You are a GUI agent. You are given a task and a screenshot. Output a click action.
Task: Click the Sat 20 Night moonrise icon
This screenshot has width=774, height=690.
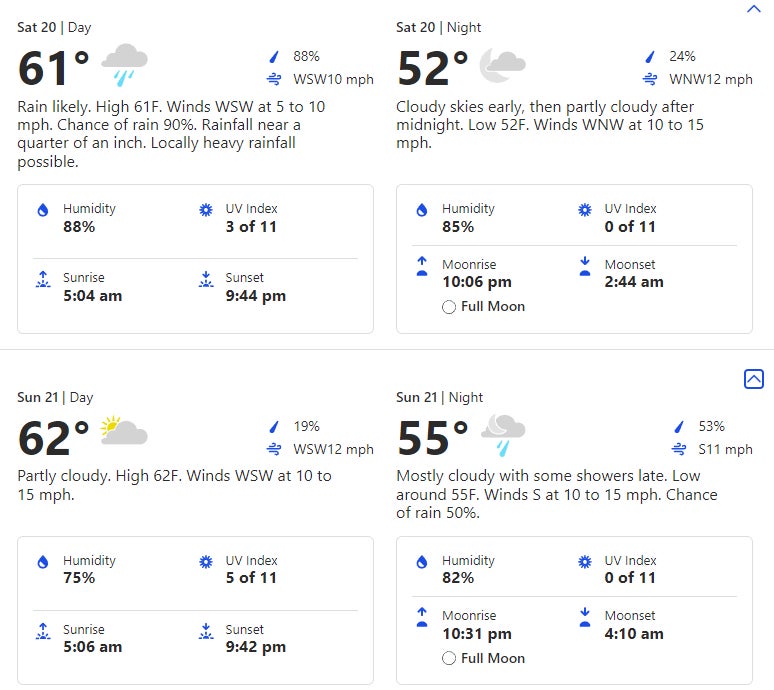tap(422, 266)
